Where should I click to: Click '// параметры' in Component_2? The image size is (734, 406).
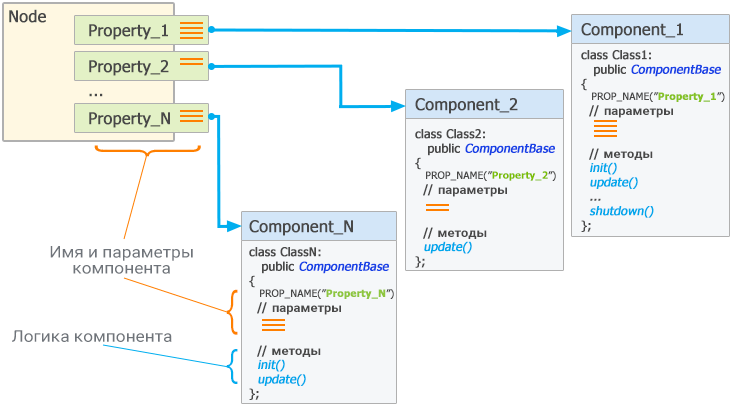tap(465, 190)
